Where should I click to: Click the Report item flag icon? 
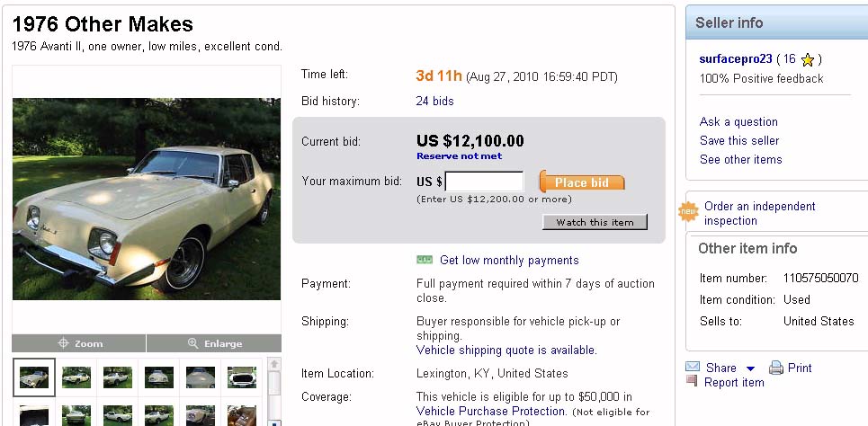click(692, 381)
